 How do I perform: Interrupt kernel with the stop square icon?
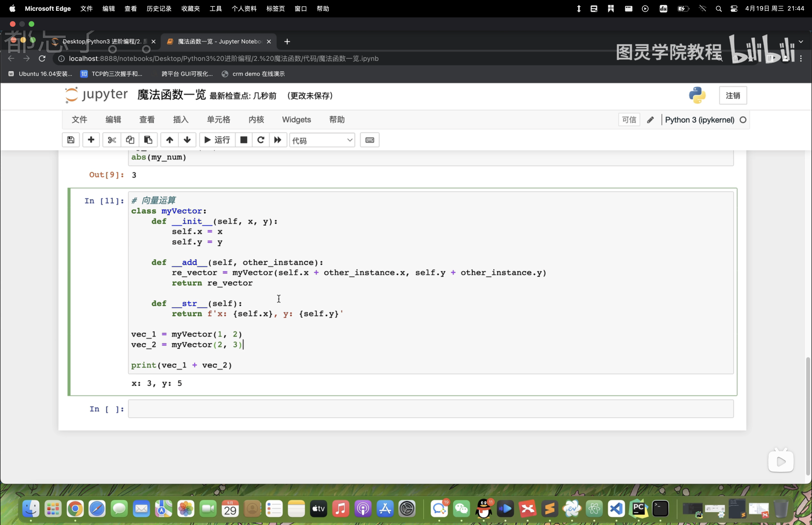244,140
